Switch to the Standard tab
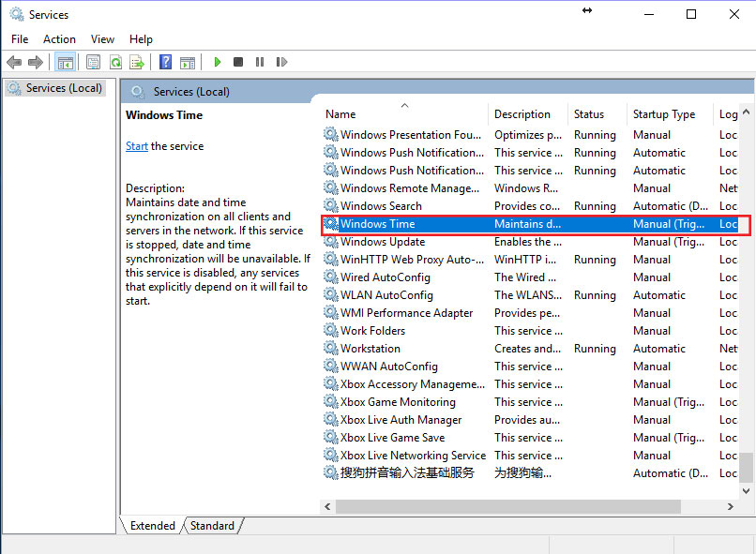The image size is (756, 554). [212, 526]
